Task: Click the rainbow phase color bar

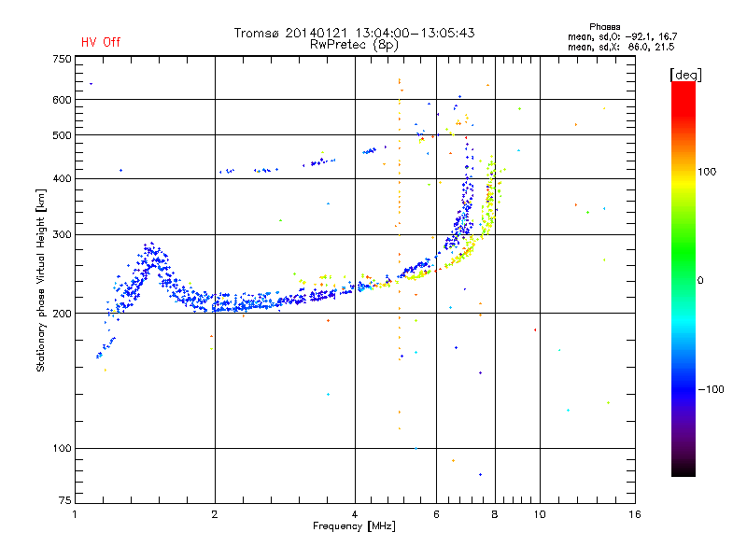Action: click(x=684, y=278)
